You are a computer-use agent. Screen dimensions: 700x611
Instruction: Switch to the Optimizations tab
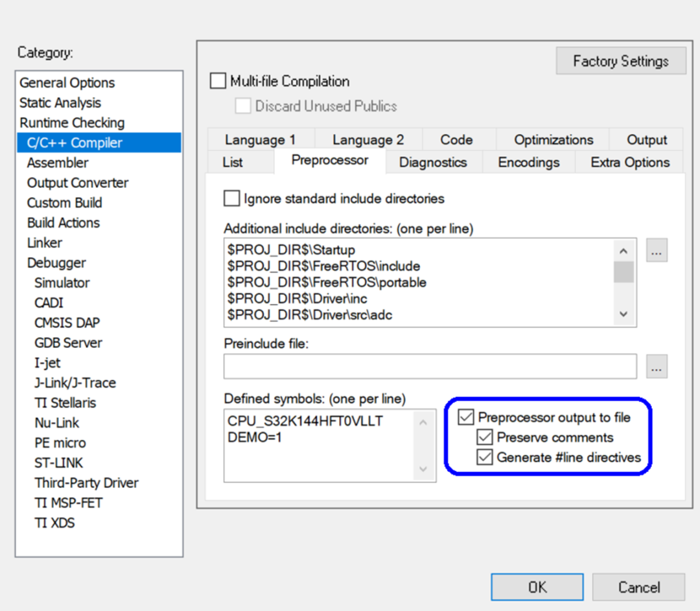[x=553, y=140]
